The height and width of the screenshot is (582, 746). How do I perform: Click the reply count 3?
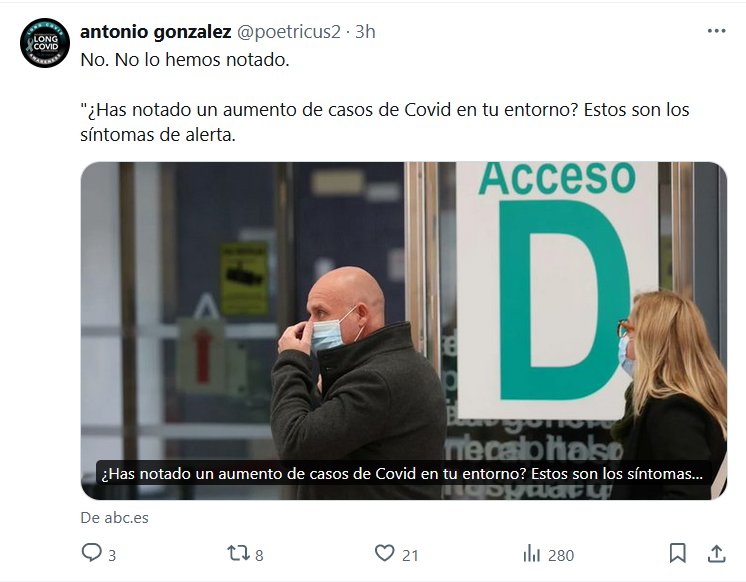point(112,555)
